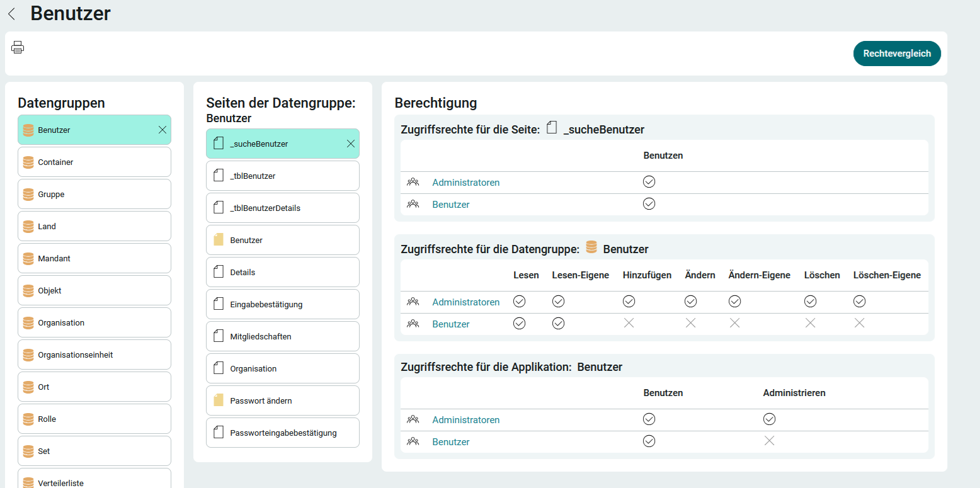The height and width of the screenshot is (488, 980).
Task: Toggle Lesen right for Administratoren in data group
Action: coord(520,302)
